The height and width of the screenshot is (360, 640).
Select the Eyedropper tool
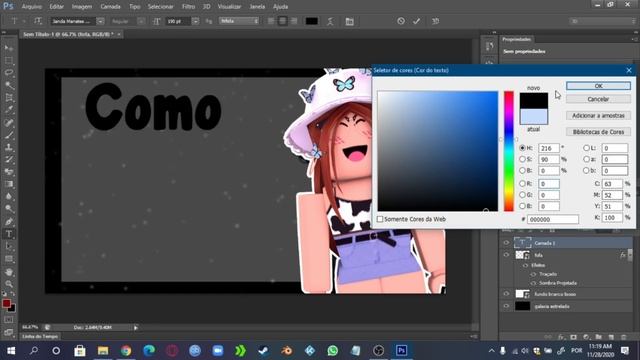[9, 110]
